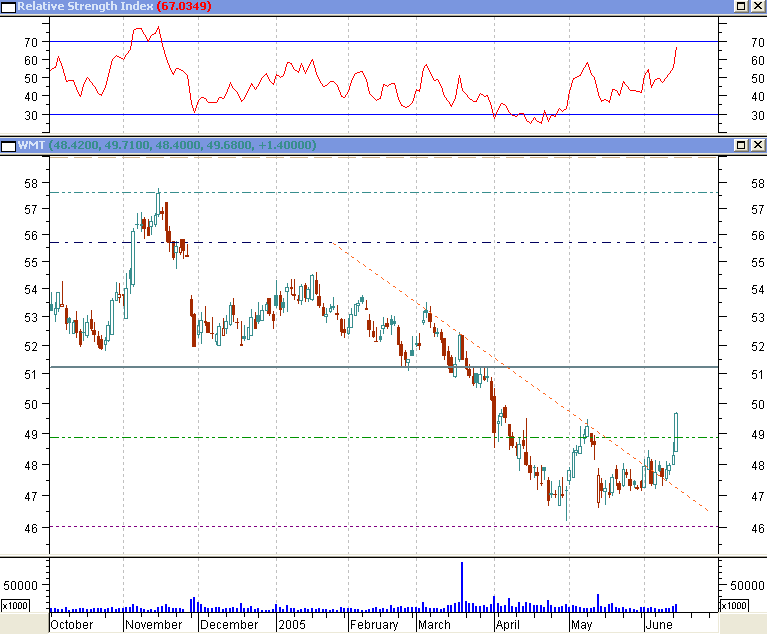Select the December date label

[x=229, y=625]
